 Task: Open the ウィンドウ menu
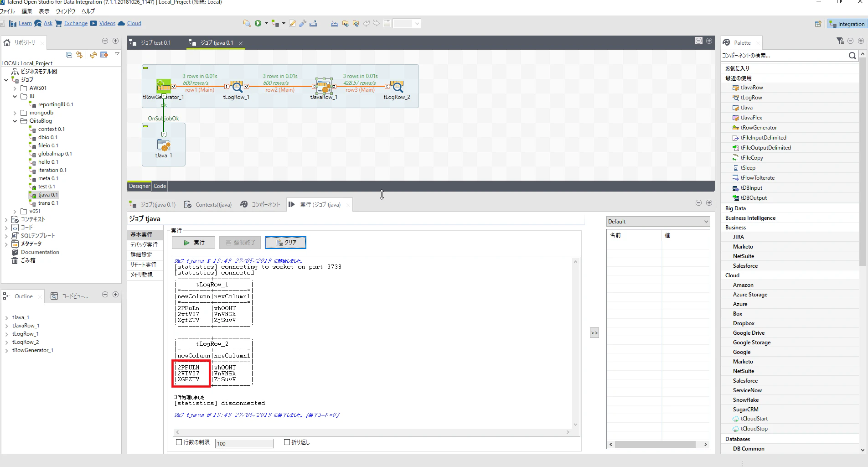pyautogui.click(x=65, y=11)
